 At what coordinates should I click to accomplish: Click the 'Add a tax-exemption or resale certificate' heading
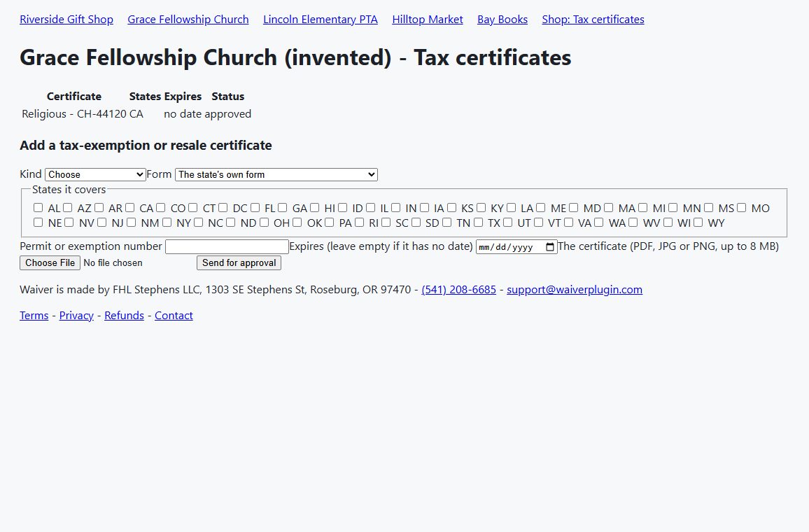pyautogui.click(x=146, y=146)
